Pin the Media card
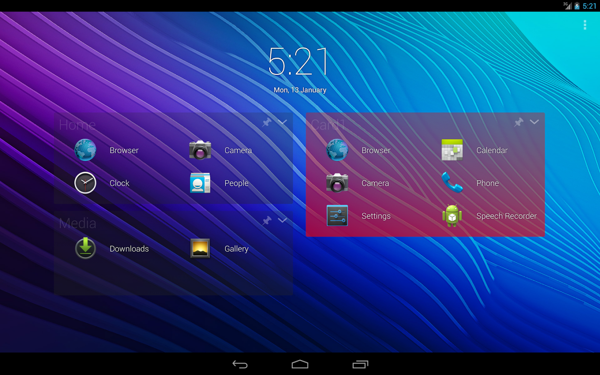This screenshot has height=375, width=600. click(267, 220)
